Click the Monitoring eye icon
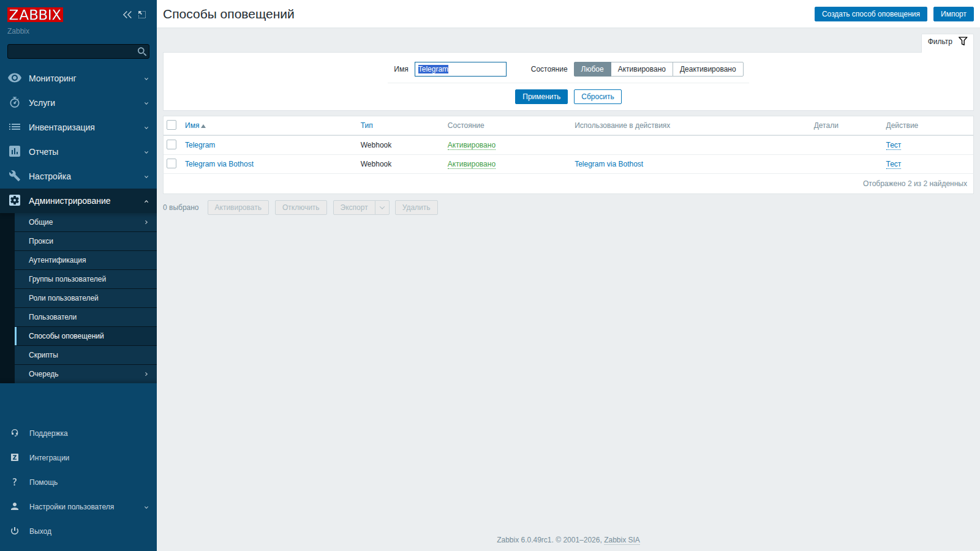Screen dimensions: 980x551 click(15, 78)
